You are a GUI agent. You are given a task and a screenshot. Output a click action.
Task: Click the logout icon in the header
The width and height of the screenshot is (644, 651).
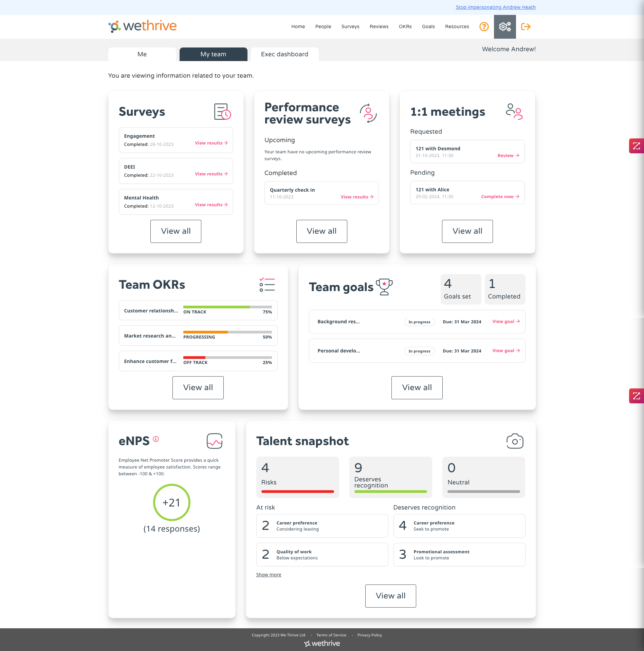point(526,26)
